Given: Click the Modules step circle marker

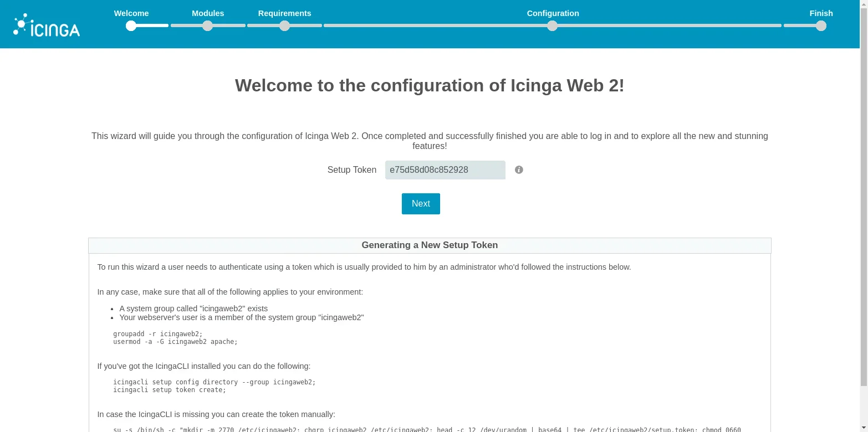Looking at the screenshot, I should coord(207,26).
